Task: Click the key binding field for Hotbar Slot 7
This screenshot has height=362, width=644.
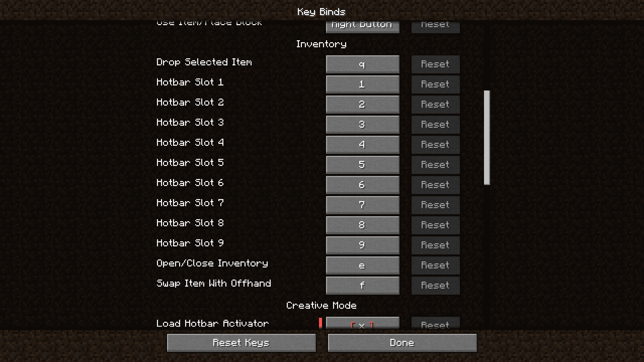Action: (x=362, y=205)
